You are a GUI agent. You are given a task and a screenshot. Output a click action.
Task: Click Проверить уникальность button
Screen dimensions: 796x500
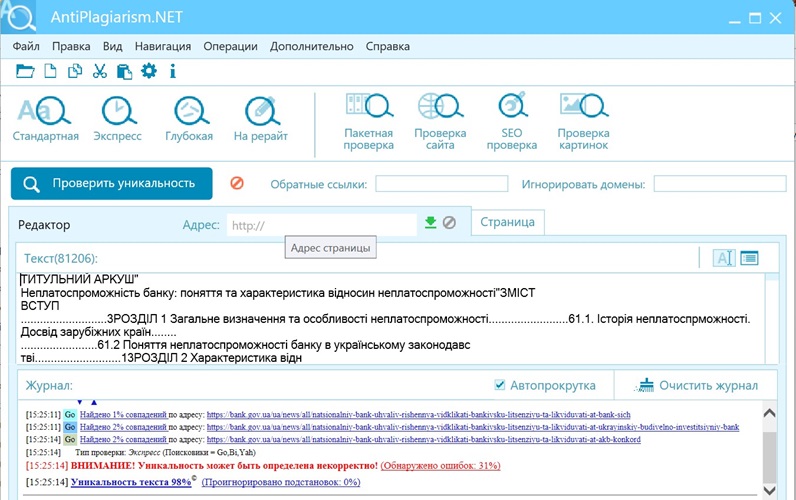click(x=112, y=183)
